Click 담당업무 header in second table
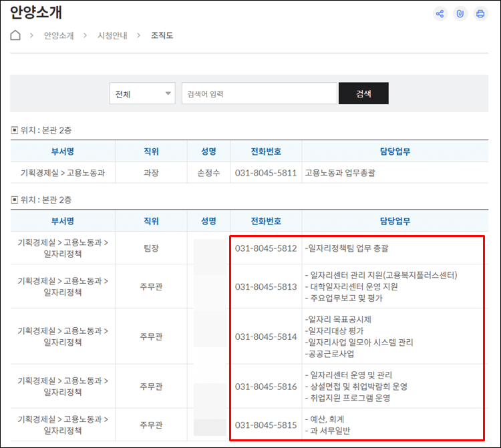This screenshot has height=448, width=501. coord(395,221)
